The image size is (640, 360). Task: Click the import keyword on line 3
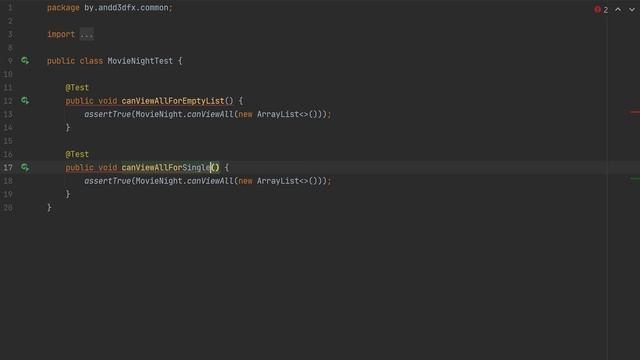coord(61,34)
